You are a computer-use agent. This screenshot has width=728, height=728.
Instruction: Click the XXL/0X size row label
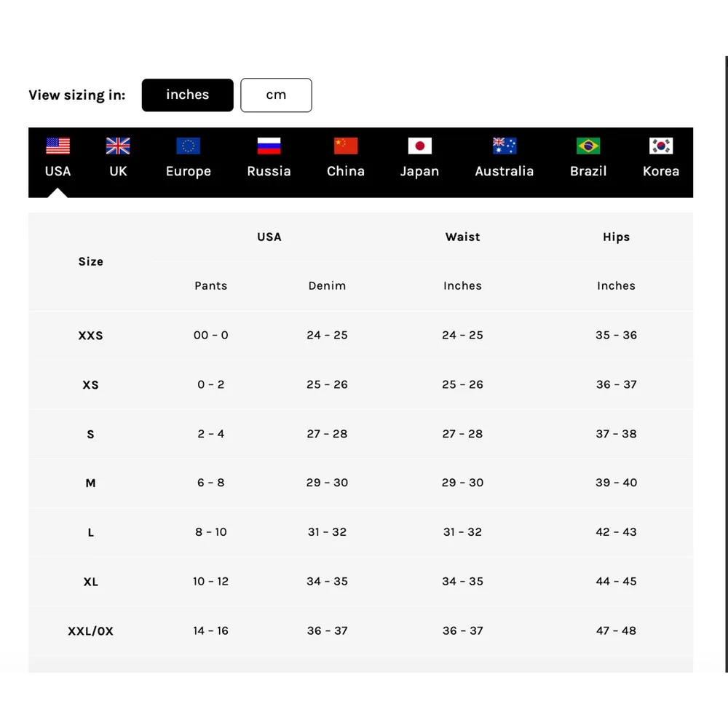91,631
